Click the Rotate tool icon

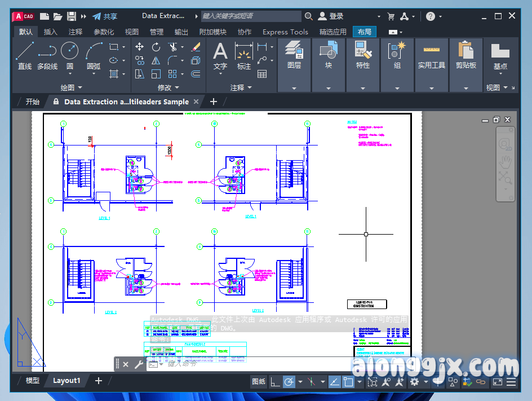[x=156, y=47]
